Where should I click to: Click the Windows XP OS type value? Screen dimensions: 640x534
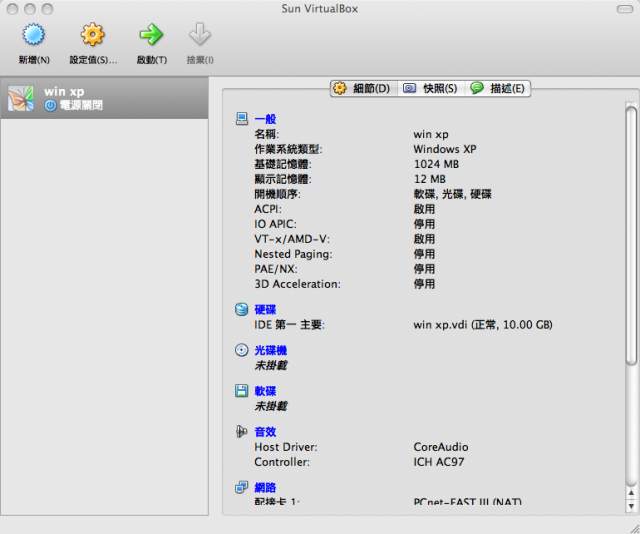[x=445, y=149]
